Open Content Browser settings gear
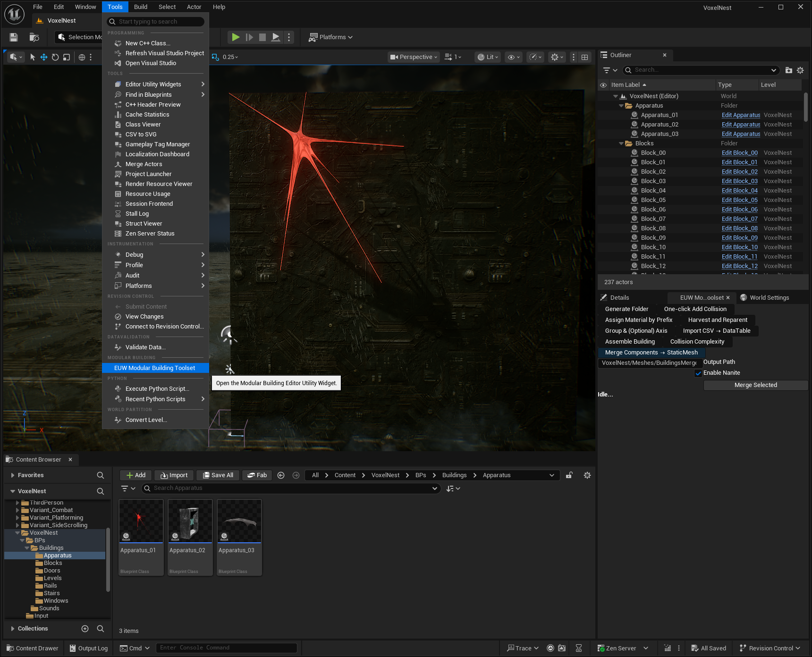The width and height of the screenshot is (812, 657). [587, 475]
